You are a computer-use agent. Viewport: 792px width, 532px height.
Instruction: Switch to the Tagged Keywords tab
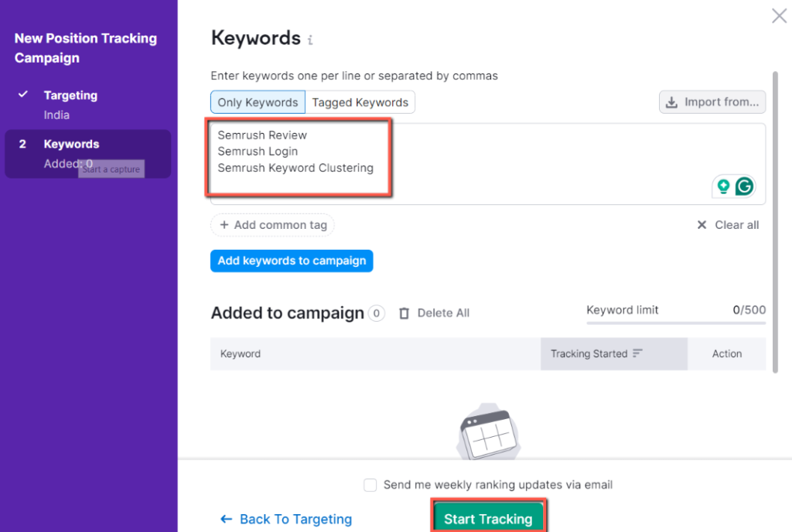click(x=360, y=101)
